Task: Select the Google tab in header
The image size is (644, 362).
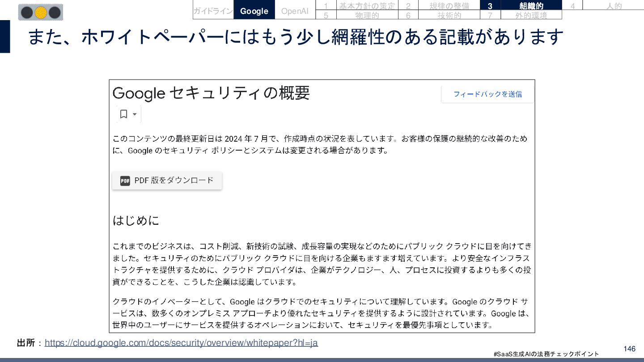Action: [x=254, y=11]
